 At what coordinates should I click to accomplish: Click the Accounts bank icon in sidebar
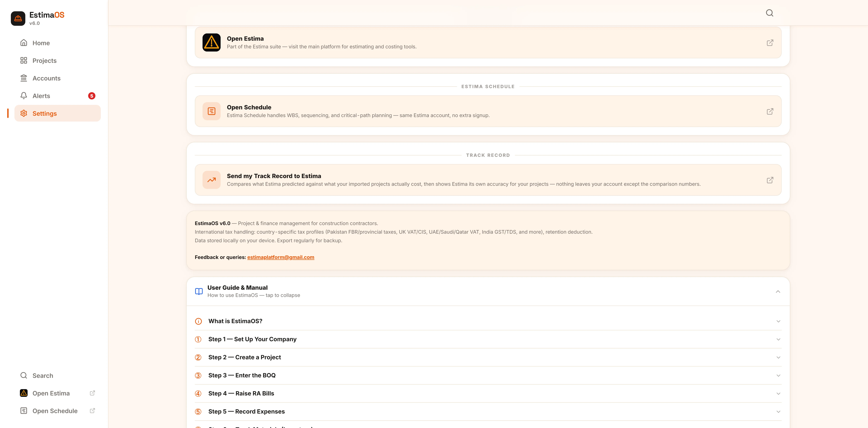(x=24, y=78)
